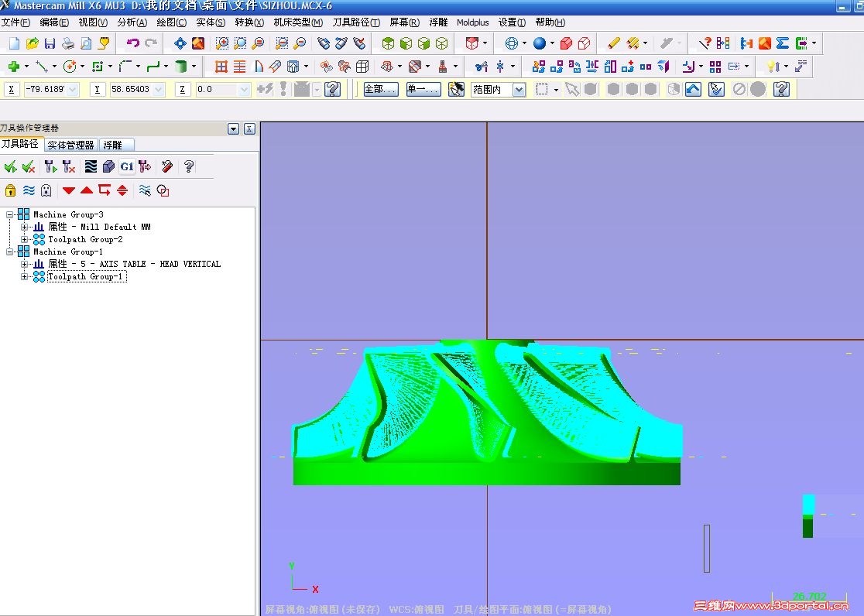Image resolution: width=864 pixels, height=616 pixels.
Task: Open the operations manager panel dropdown button
Action: (x=233, y=129)
